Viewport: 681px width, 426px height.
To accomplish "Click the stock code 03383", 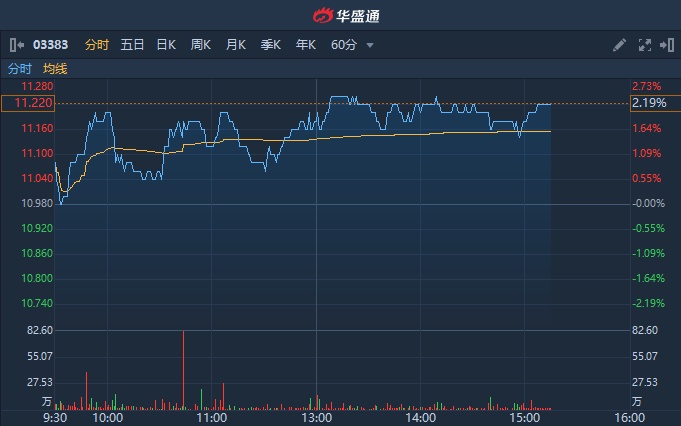I will tap(51, 45).
